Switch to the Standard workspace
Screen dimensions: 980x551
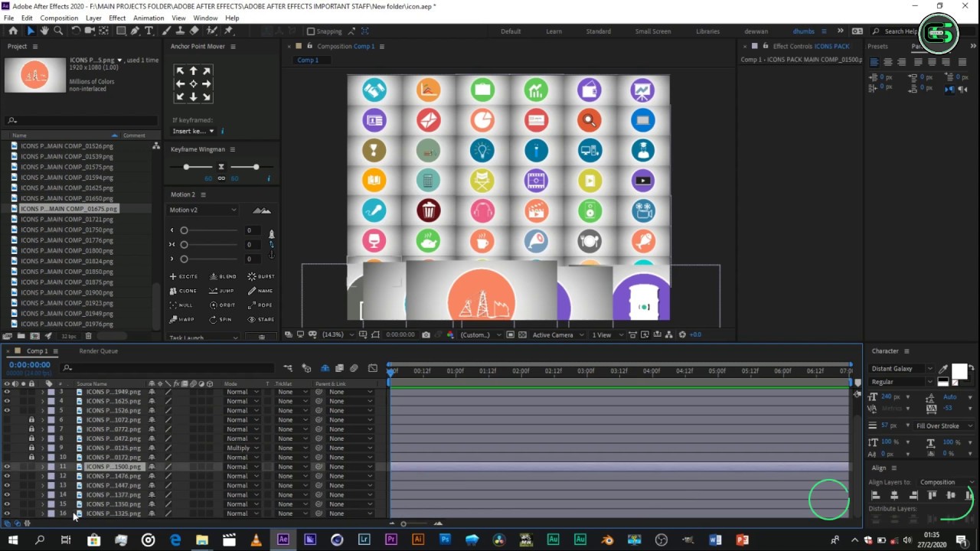pyautogui.click(x=599, y=31)
